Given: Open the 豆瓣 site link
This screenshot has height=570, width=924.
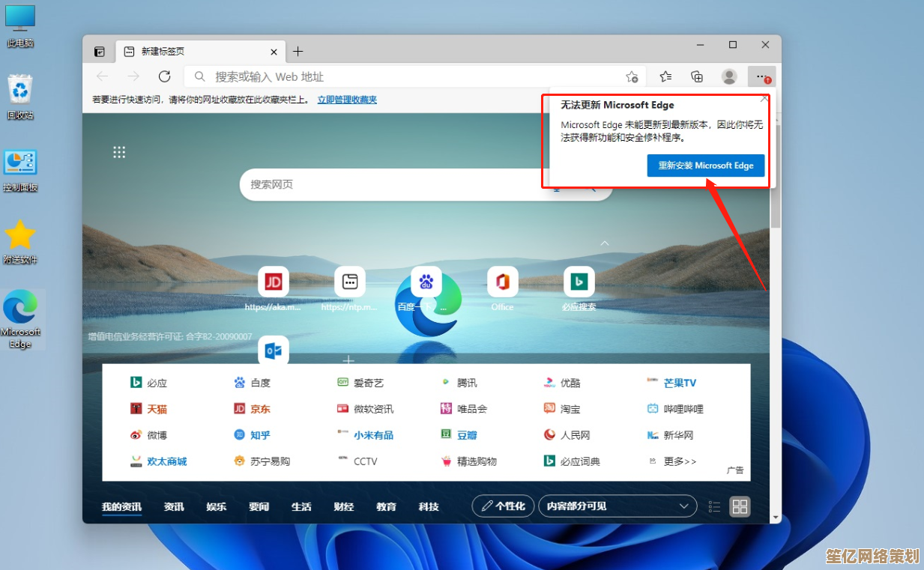Looking at the screenshot, I should click(x=459, y=435).
